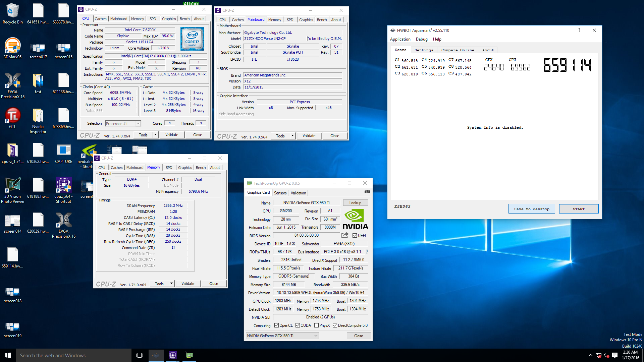Open Debug menu in Aquamark
This screenshot has width=644, height=362.
pyautogui.click(x=422, y=39)
